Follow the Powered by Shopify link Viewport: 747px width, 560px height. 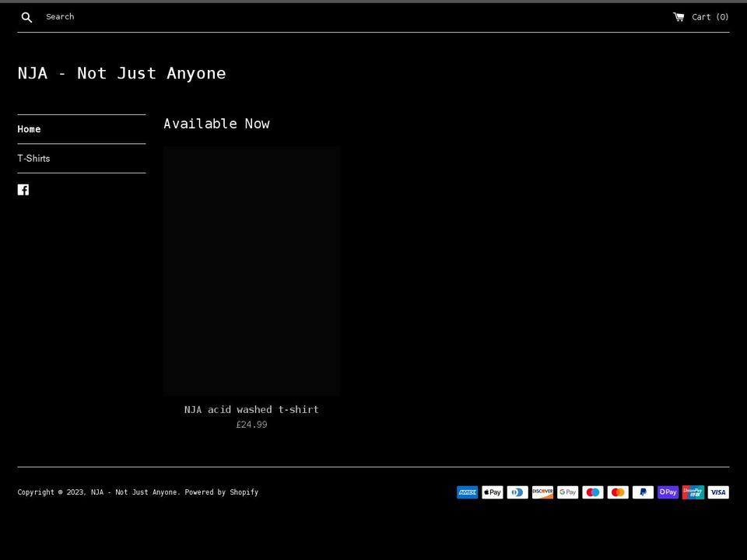pos(222,492)
